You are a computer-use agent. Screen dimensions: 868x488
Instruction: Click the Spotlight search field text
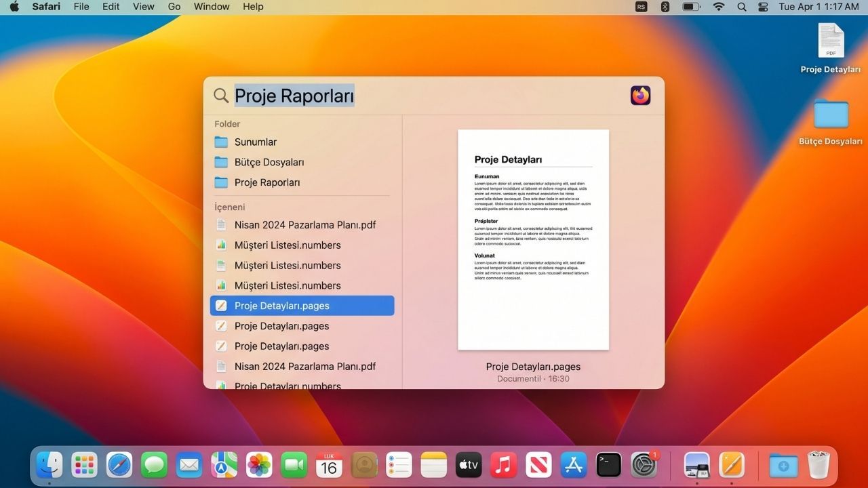point(294,96)
